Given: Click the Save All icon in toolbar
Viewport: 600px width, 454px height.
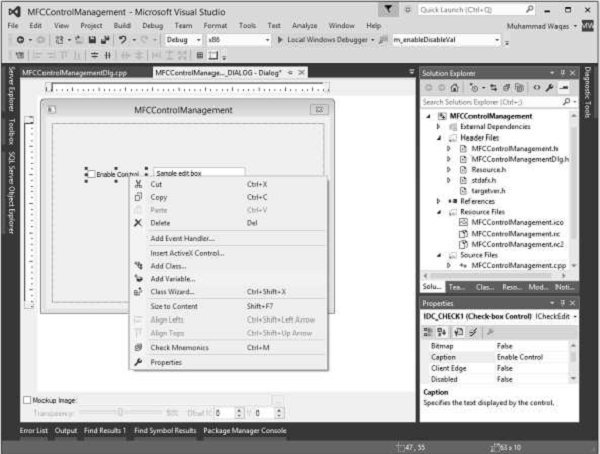Looking at the screenshot, I should pos(104,40).
